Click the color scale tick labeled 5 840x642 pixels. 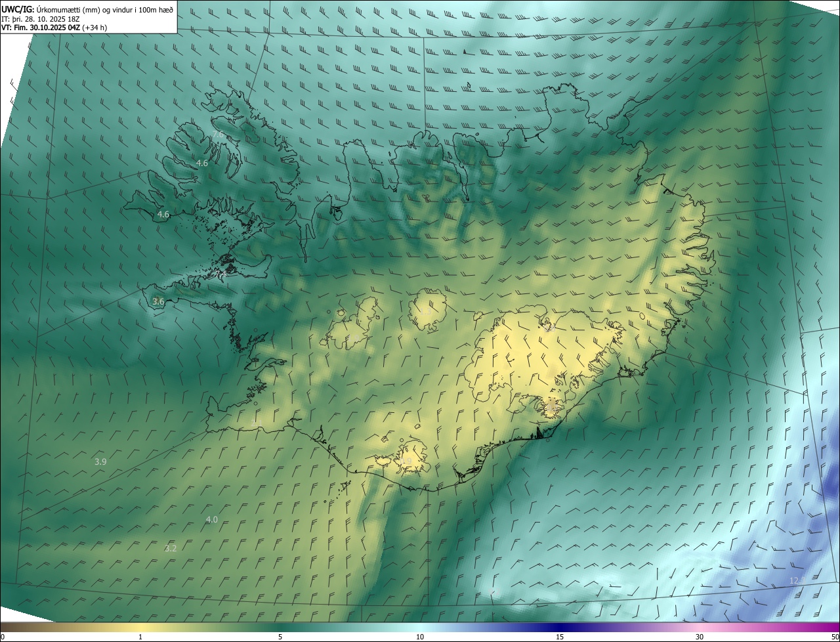[280, 637]
